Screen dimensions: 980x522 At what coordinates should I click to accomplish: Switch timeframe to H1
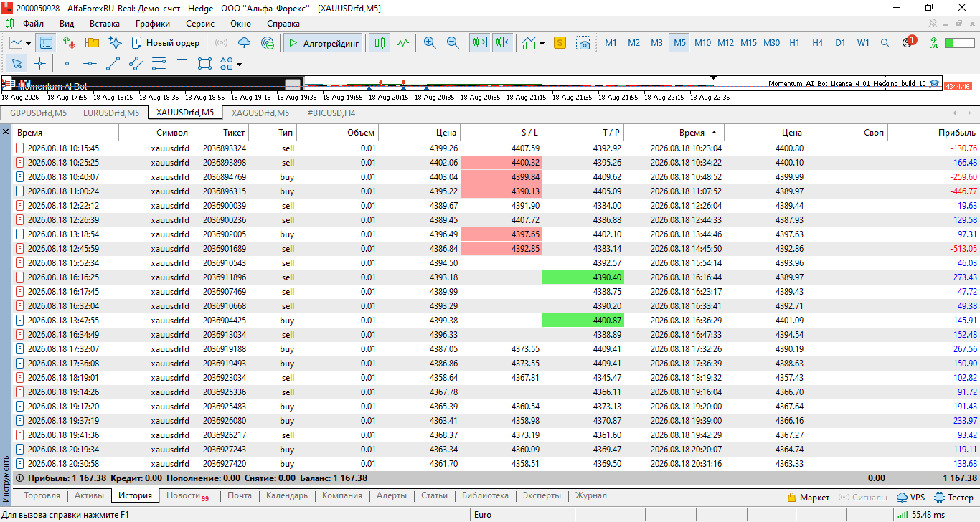coord(794,43)
